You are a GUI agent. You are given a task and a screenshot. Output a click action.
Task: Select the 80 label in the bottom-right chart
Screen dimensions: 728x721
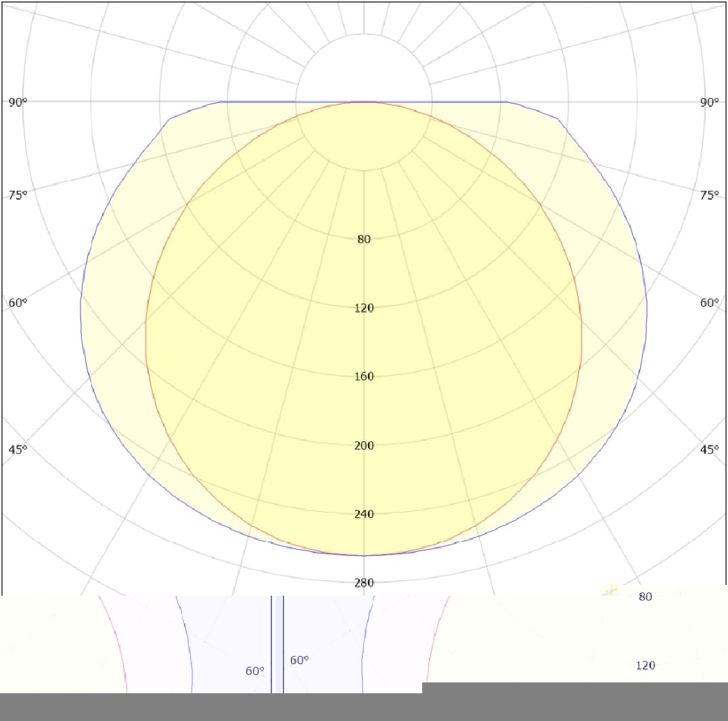click(x=645, y=596)
